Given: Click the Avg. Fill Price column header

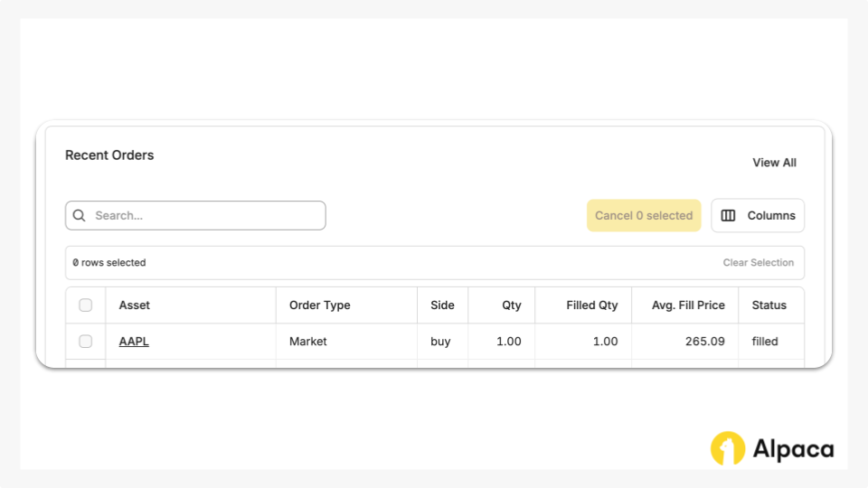Looking at the screenshot, I should pyautogui.click(x=688, y=305).
